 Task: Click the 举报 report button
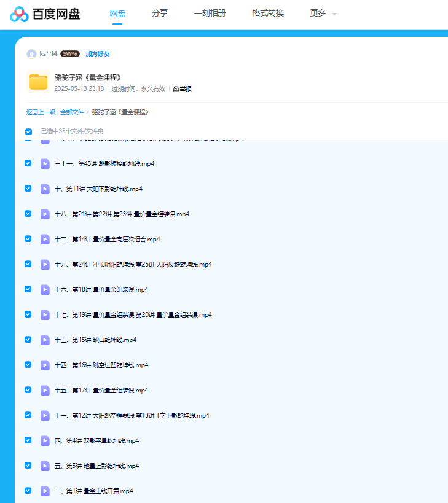click(183, 89)
